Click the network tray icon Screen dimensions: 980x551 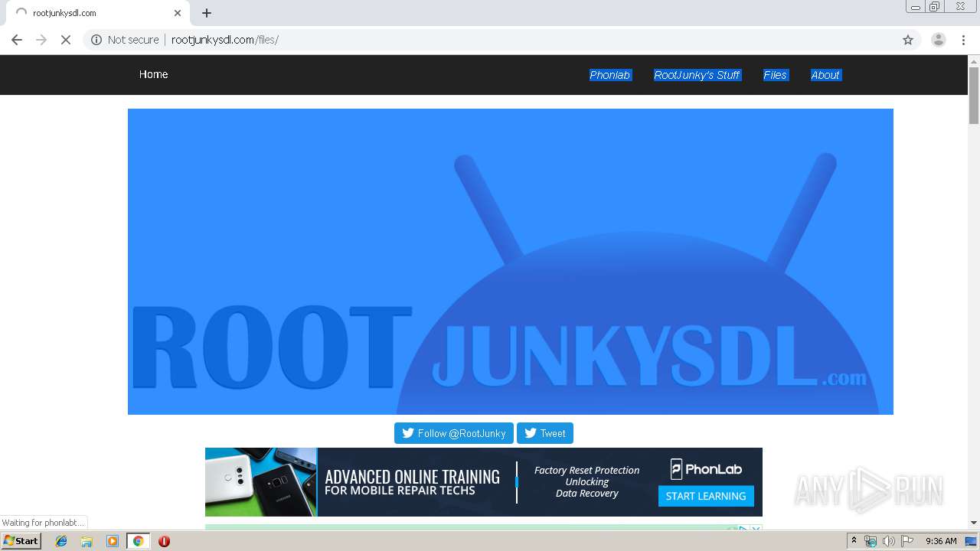[x=871, y=541]
